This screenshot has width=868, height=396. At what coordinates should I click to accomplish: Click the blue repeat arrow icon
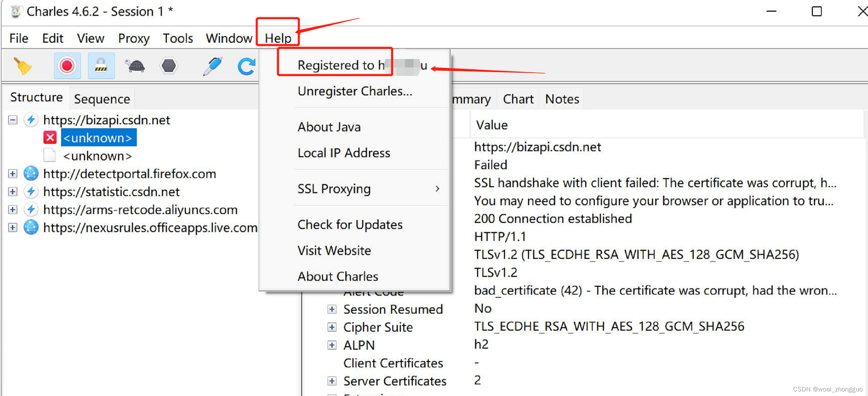[246, 66]
